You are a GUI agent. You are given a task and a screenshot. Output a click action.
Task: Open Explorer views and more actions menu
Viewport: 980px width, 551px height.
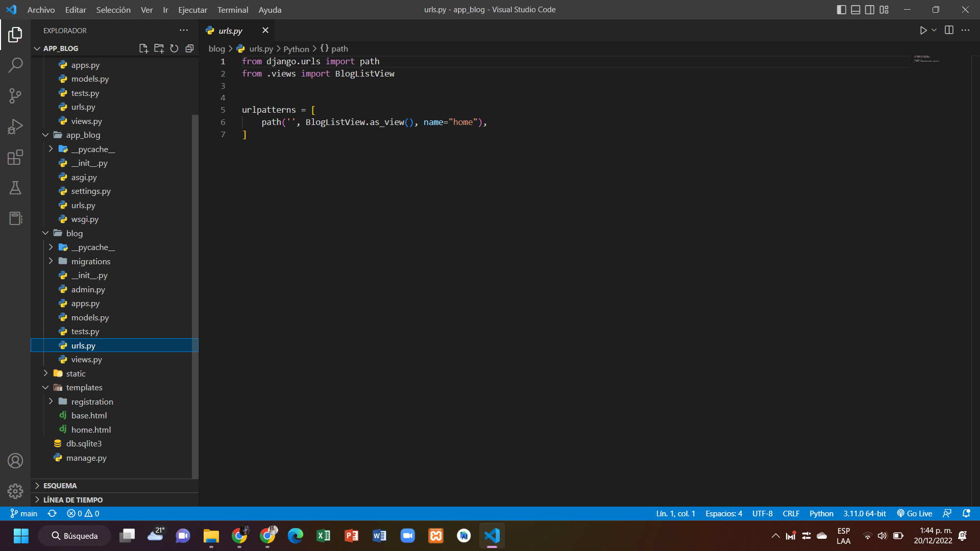pyautogui.click(x=184, y=30)
